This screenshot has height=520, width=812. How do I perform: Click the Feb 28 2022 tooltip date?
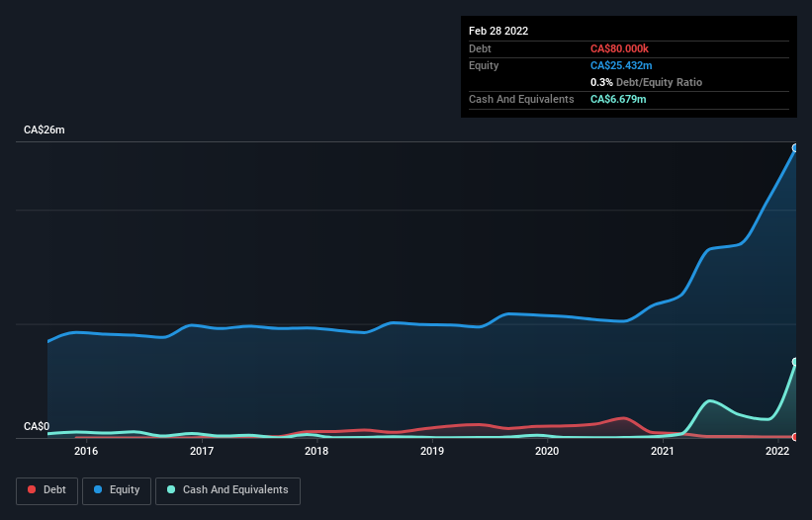498,31
